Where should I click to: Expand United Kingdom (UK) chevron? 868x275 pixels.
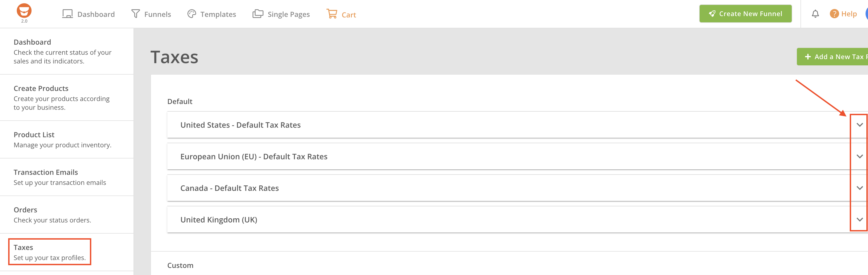pyautogui.click(x=860, y=220)
